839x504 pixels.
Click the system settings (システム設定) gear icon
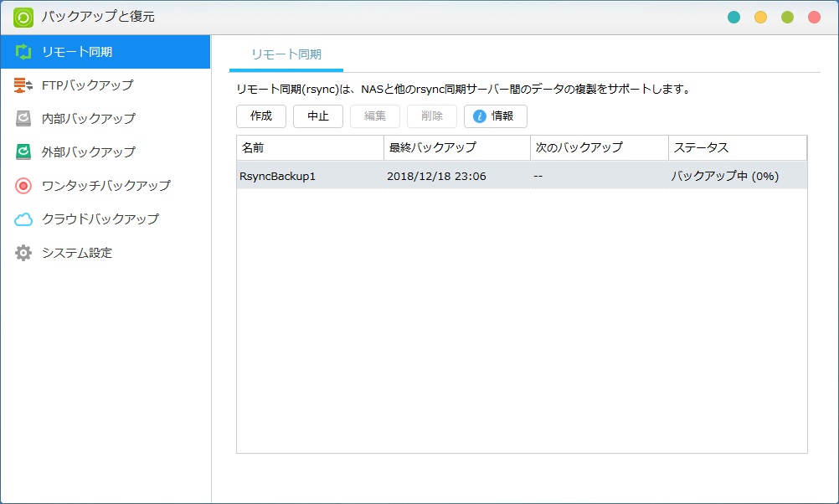tap(23, 253)
